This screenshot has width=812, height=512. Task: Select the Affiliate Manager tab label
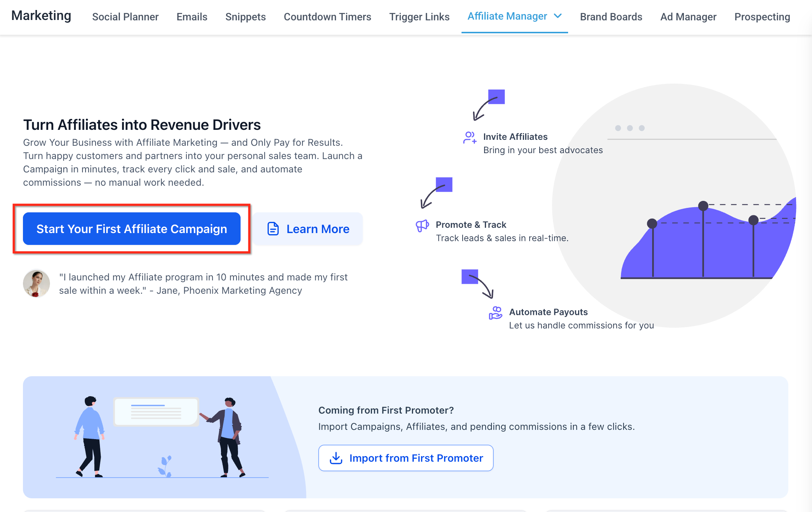(x=507, y=16)
